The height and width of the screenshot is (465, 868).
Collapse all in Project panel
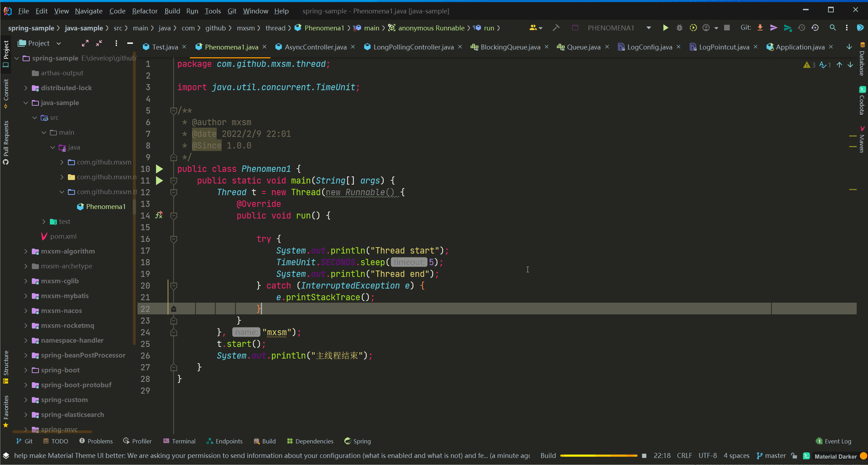[x=99, y=43]
